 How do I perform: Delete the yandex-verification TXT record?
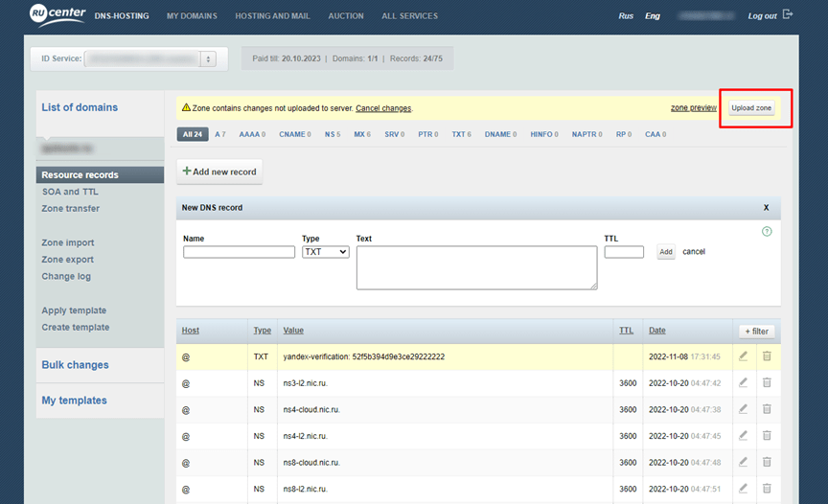coord(767,356)
